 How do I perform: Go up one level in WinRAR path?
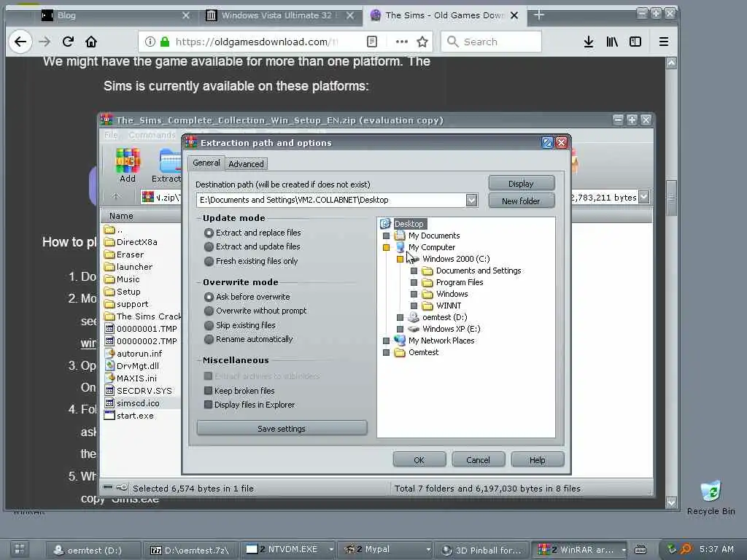[x=116, y=196]
